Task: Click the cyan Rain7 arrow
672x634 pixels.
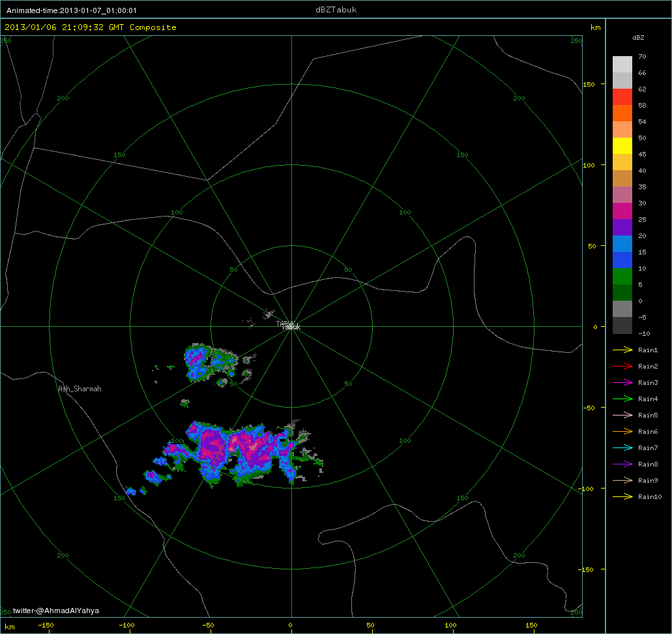Action: (x=622, y=448)
